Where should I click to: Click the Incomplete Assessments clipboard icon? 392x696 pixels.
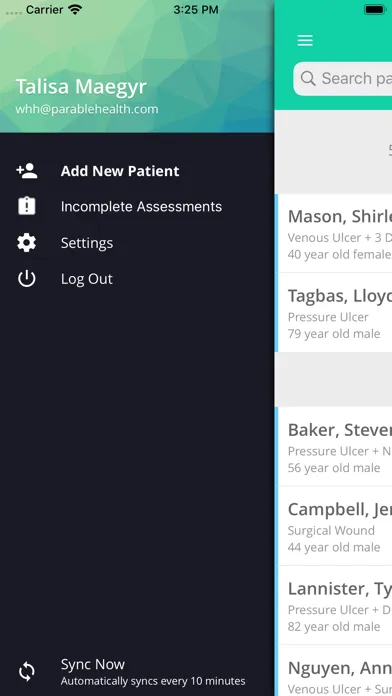click(x=27, y=206)
